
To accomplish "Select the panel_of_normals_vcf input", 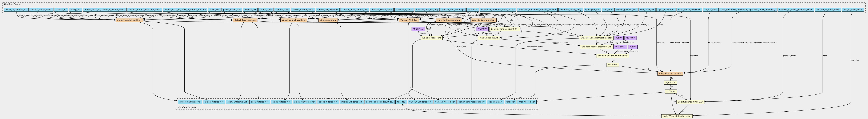I will (x=16, y=10).
